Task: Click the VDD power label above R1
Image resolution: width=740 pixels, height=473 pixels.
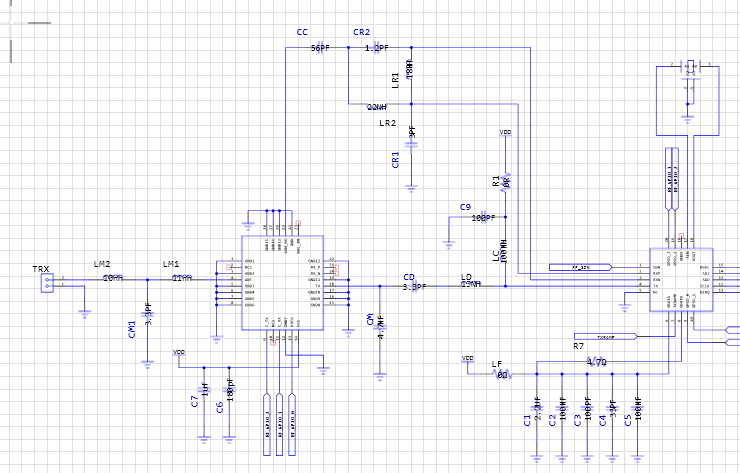Action: (x=505, y=133)
